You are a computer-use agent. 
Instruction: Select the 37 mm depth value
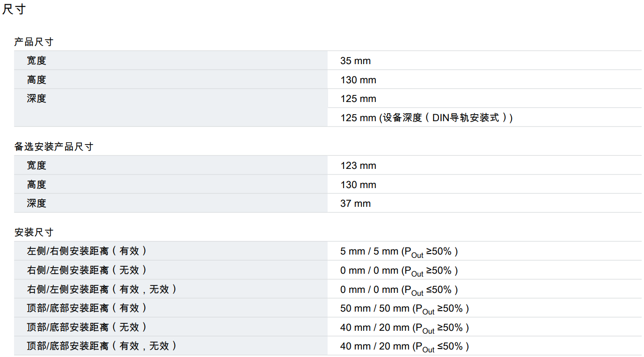(x=356, y=204)
